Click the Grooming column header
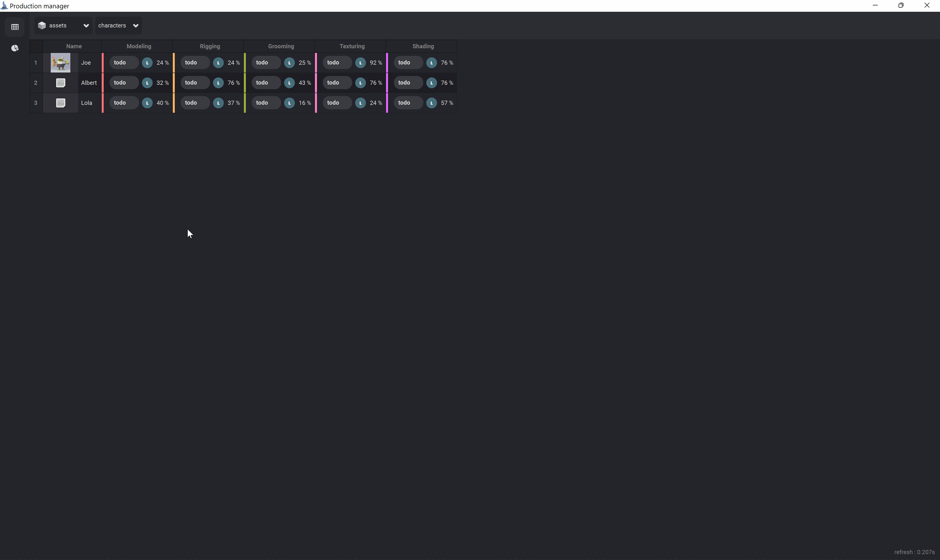Viewport: 940px width, 560px height. coord(281,46)
